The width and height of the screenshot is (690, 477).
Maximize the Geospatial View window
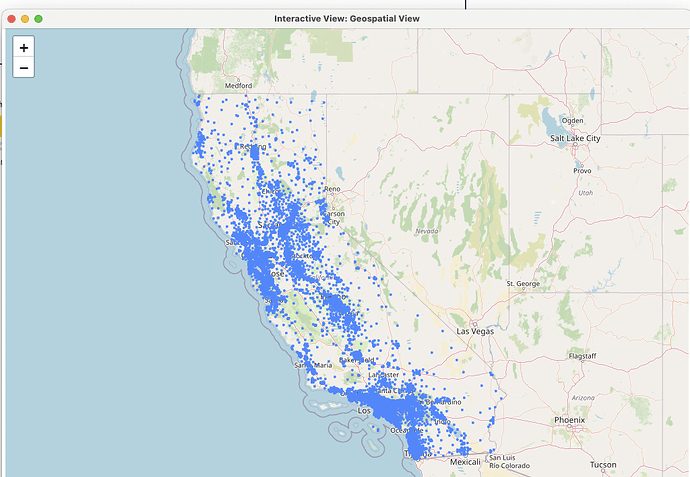(39, 18)
